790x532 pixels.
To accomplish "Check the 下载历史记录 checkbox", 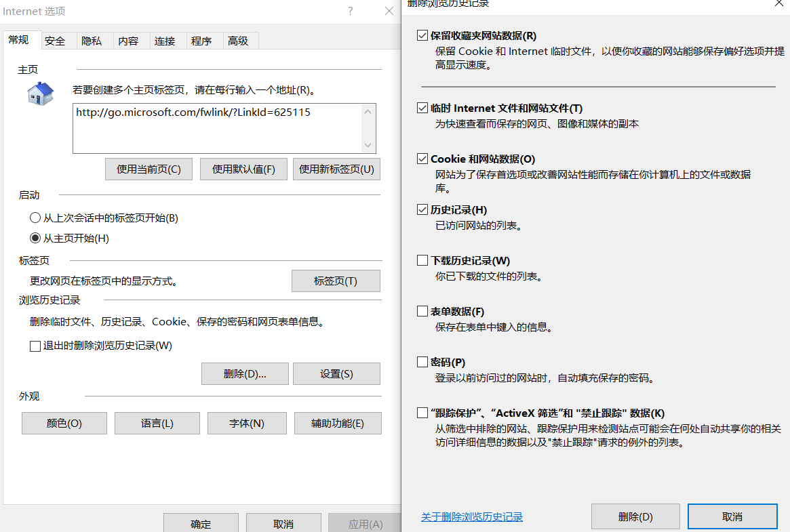I will [x=422, y=261].
